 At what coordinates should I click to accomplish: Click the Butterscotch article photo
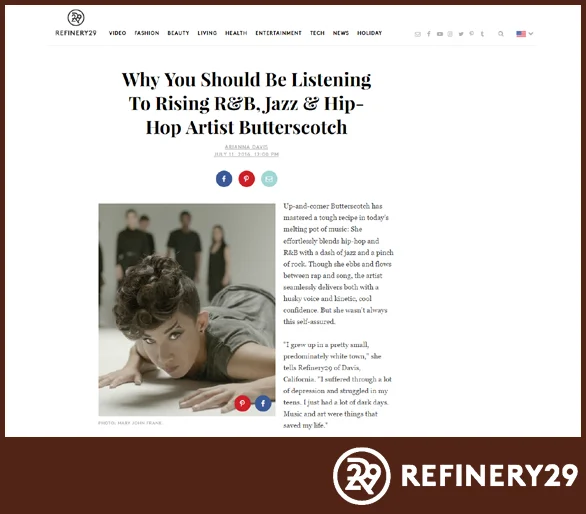pos(187,310)
